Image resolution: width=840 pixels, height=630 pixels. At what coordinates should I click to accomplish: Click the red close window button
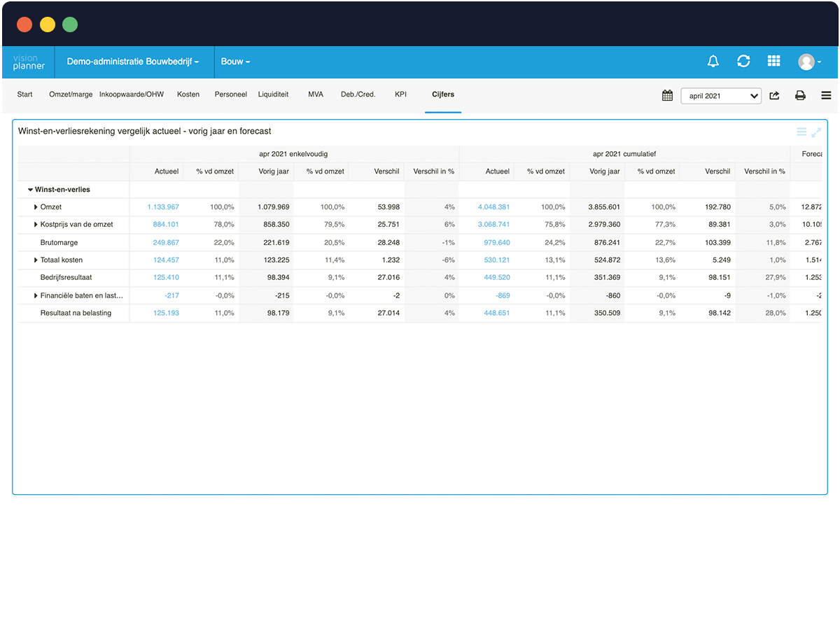[x=24, y=24]
